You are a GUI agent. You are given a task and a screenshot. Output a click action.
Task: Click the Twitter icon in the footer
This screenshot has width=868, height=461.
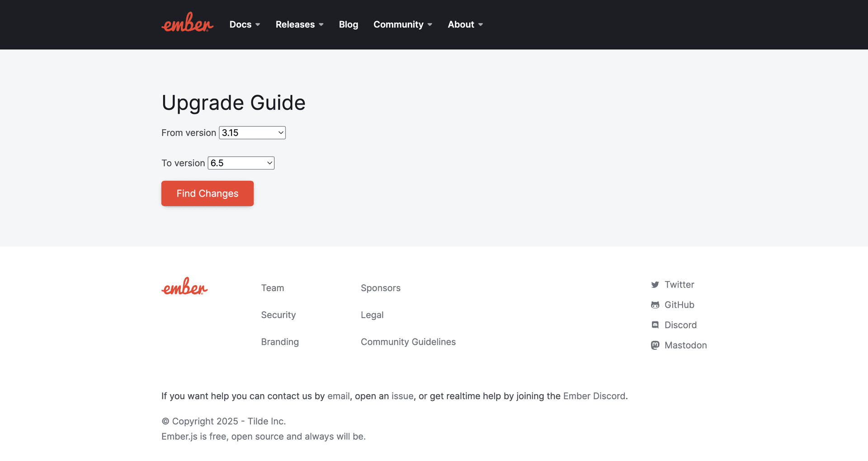[655, 285]
